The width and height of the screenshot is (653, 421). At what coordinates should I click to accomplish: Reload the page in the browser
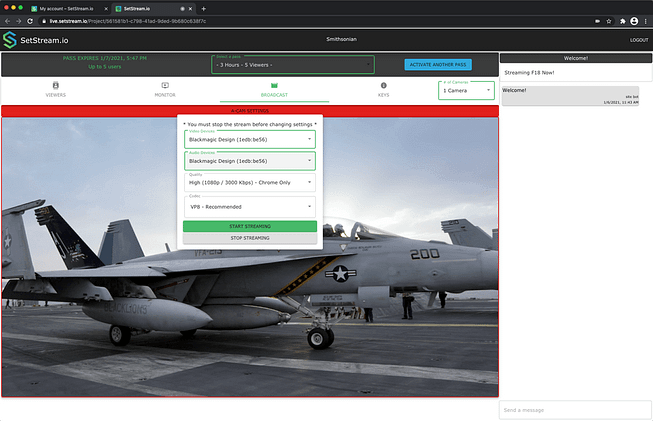(x=30, y=21)
